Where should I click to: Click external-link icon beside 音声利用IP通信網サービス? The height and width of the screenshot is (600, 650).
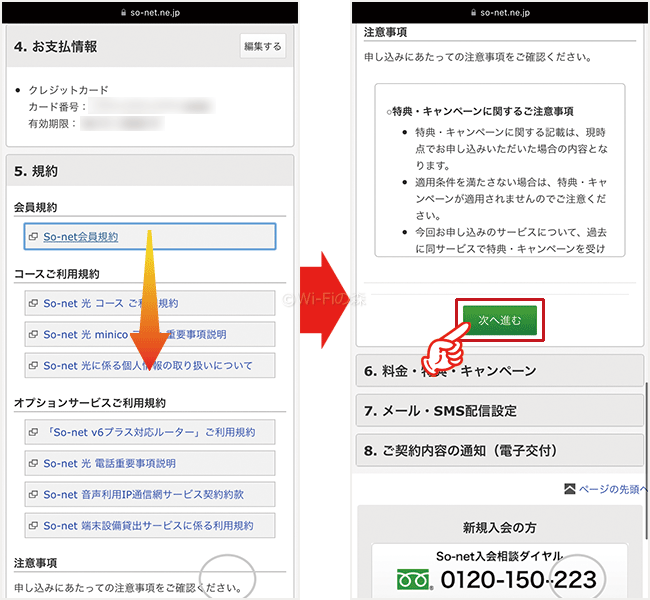tap(33, 495)
